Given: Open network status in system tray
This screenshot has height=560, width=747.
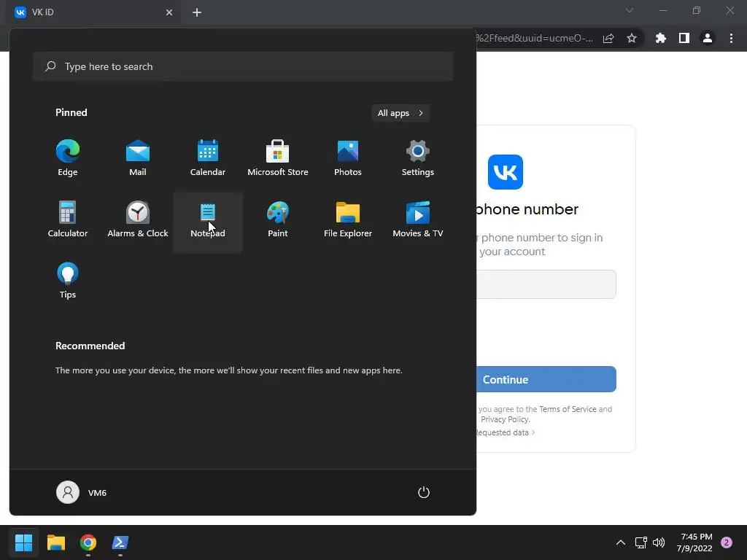Looking at the screenshot, I should (x=640, y=542).
